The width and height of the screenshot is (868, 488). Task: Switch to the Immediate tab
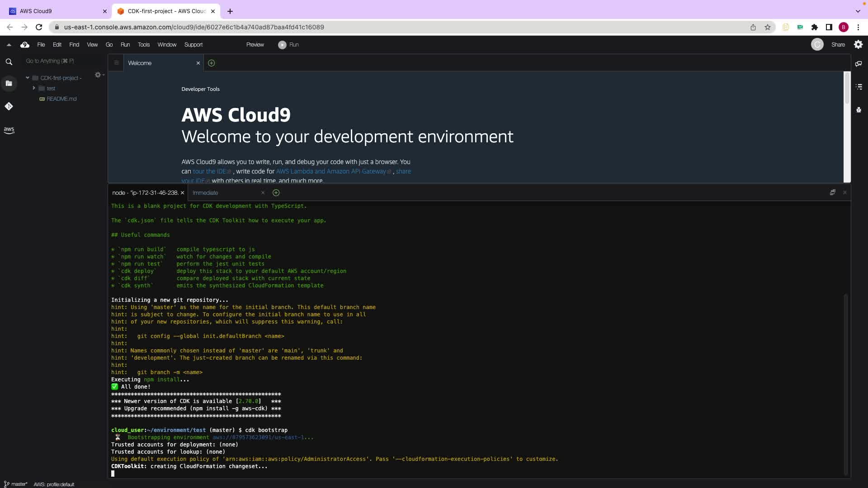[x=205, y=193]
